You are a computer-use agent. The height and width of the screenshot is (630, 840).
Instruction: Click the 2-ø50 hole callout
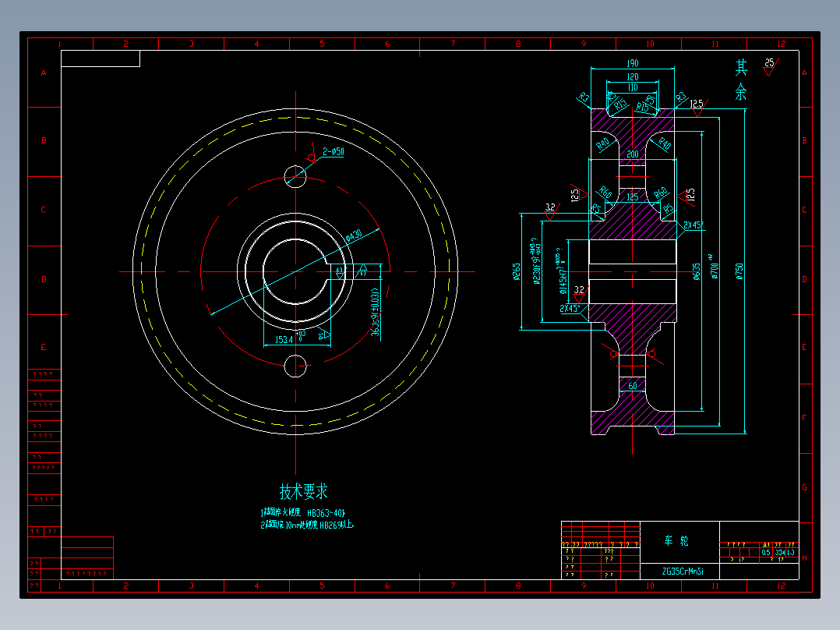click(334, 152)
